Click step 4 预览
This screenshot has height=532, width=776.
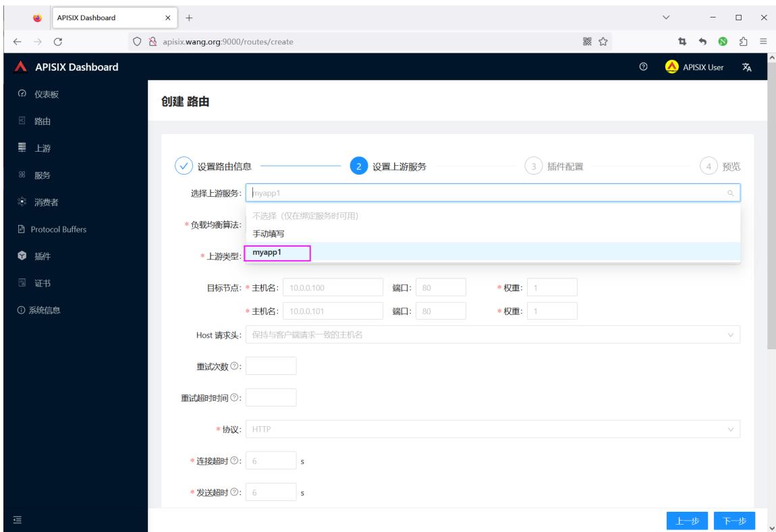(x=721, y=166)
